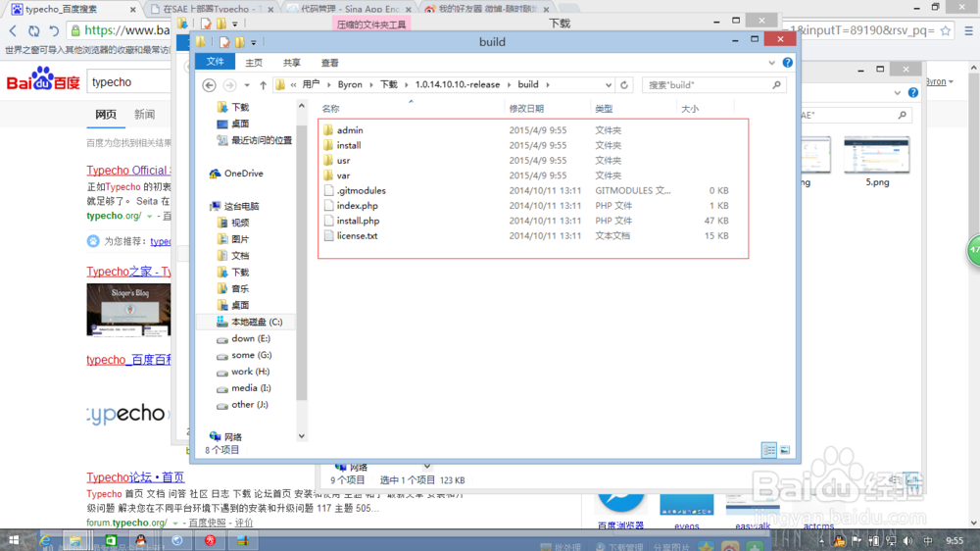980x551 pixels.
Task: Open File Explorer from taskbar
Action: click(x=75, y=540)
